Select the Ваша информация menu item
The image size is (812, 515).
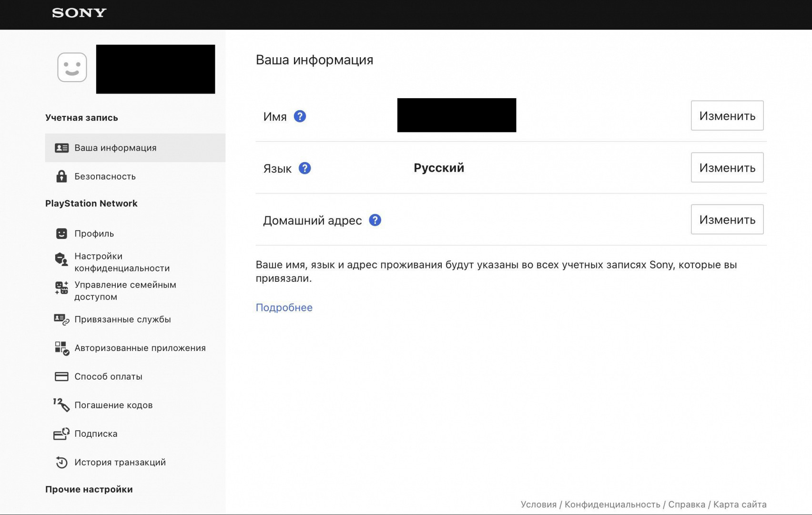[x=115, y=148]
